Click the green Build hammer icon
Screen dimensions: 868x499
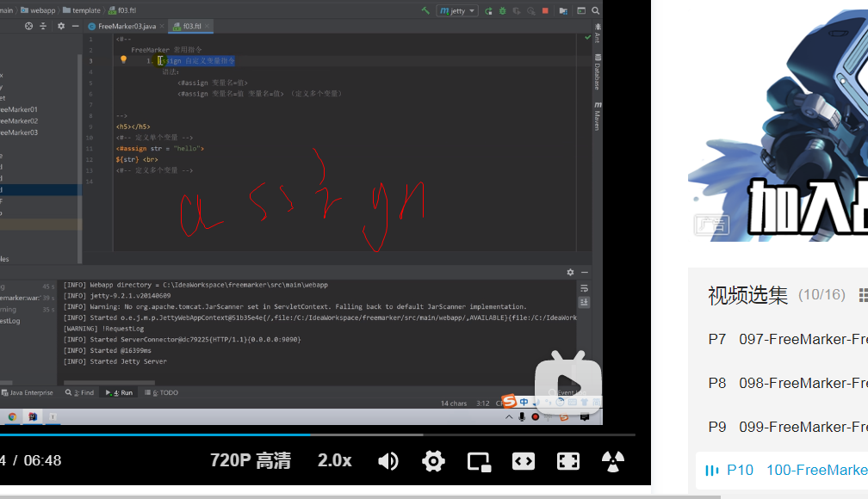click(425, 10)
